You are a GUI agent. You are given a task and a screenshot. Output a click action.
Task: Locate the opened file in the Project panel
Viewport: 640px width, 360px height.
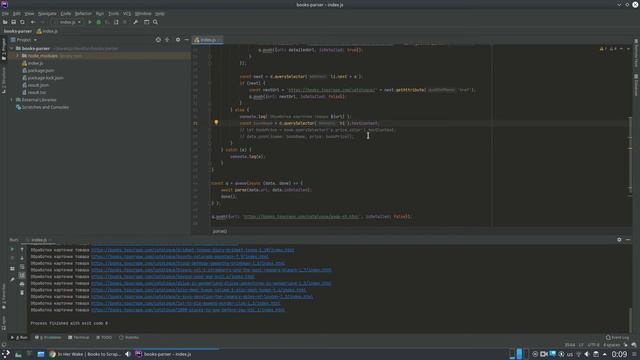tap(158, 40)
